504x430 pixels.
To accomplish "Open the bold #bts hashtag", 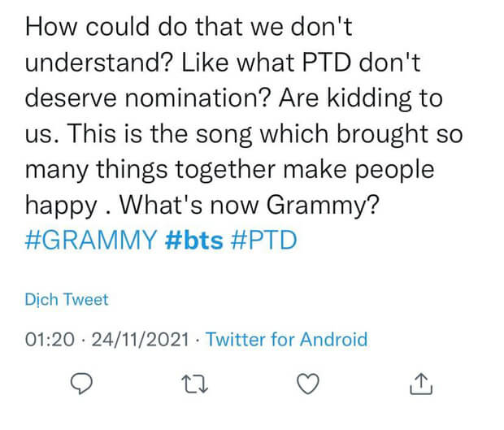I will coord(193,240).
